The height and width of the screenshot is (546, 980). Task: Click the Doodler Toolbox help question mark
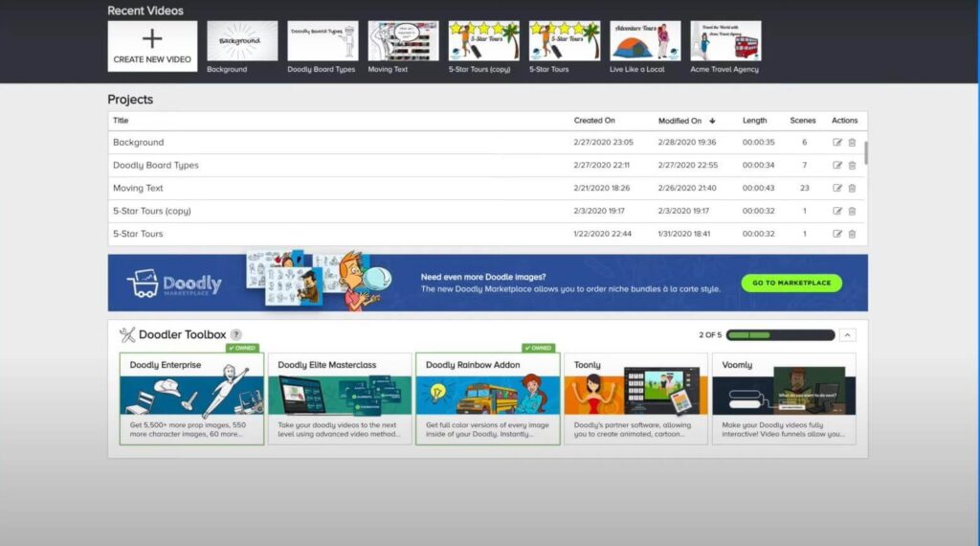pos(235,334)
